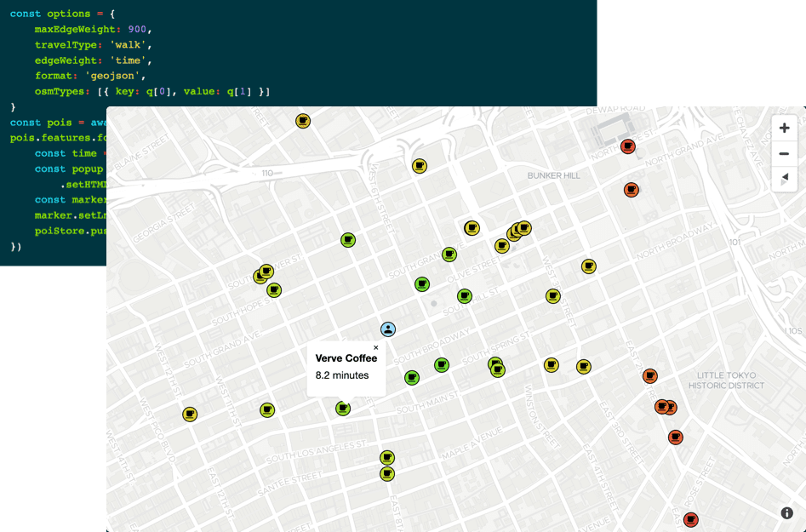Select yellow coffee marker beside West 3rd Street label

pos(552,296)
